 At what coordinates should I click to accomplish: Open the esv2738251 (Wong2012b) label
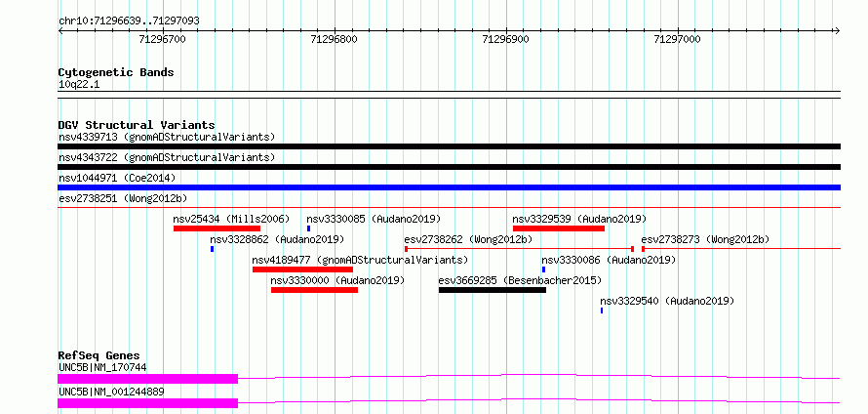[x=122, y=198]
